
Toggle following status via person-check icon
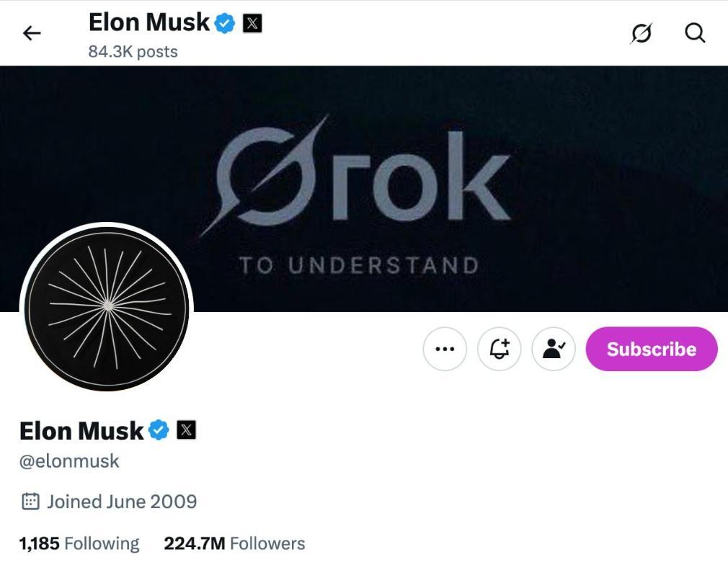coord(554,349)
